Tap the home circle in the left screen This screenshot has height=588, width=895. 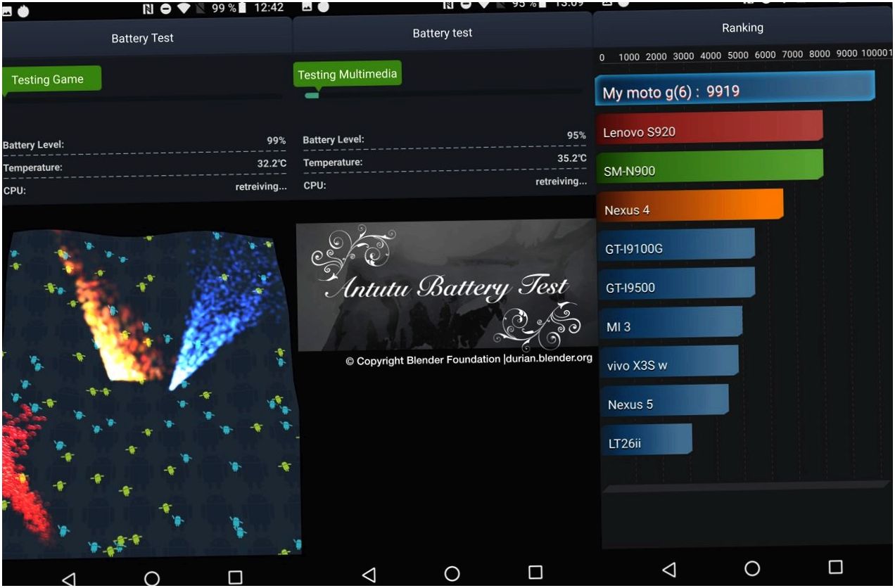pyautogui.click(x=152, y=578)
